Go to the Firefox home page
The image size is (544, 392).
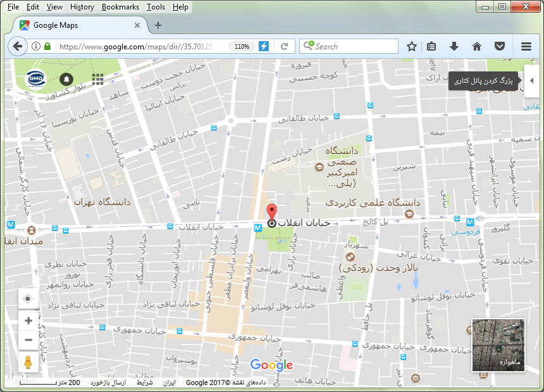click(x=477, y=46)
